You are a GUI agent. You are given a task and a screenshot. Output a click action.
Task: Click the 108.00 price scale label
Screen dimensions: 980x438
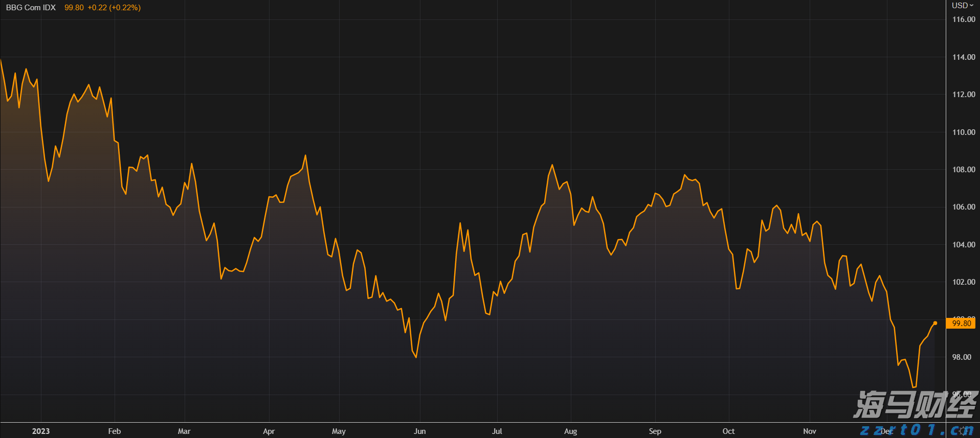(x=963, y=170)
